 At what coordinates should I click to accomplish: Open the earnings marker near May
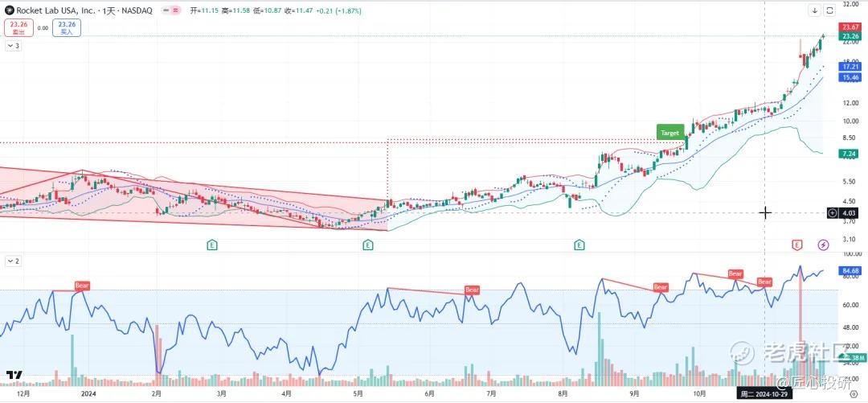367,244
